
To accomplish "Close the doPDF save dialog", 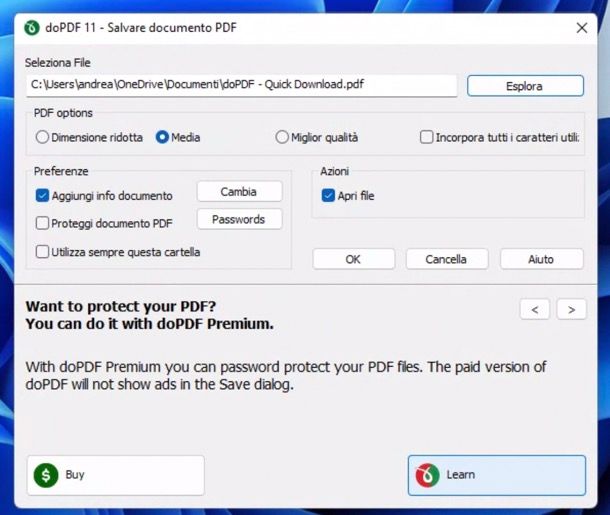I will pyautogui.click(x=582, y=28).
